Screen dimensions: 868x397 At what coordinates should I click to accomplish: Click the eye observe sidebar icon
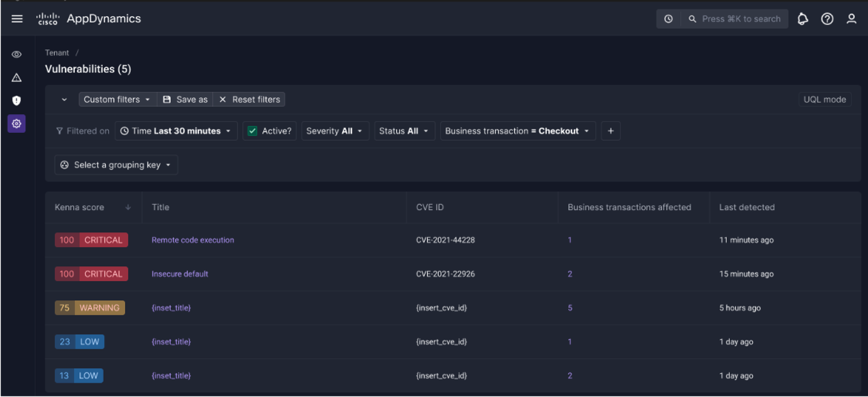coord(17,54)
